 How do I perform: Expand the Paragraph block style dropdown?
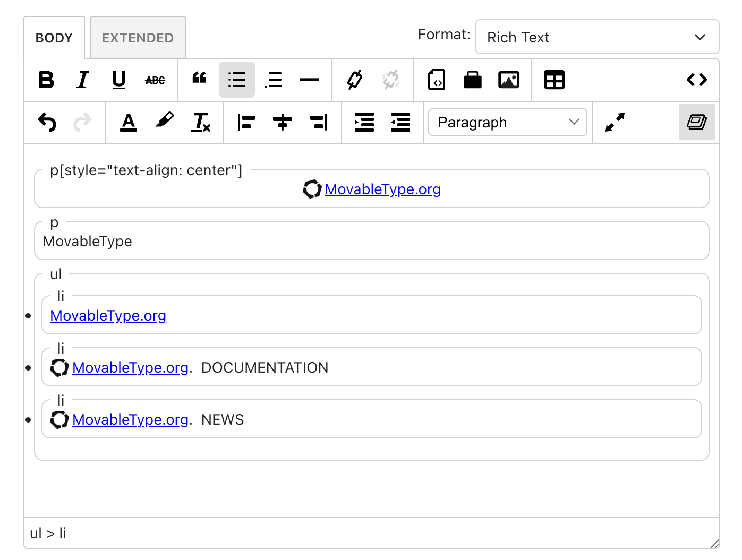coord(507,123)
